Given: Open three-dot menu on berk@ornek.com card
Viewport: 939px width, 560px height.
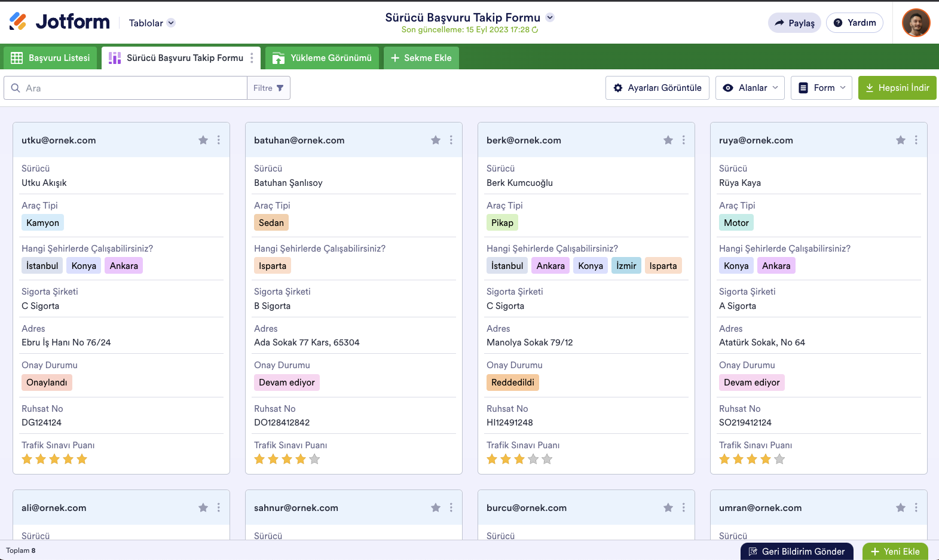Looking at the screenshot, I should [x=684, y=140].
